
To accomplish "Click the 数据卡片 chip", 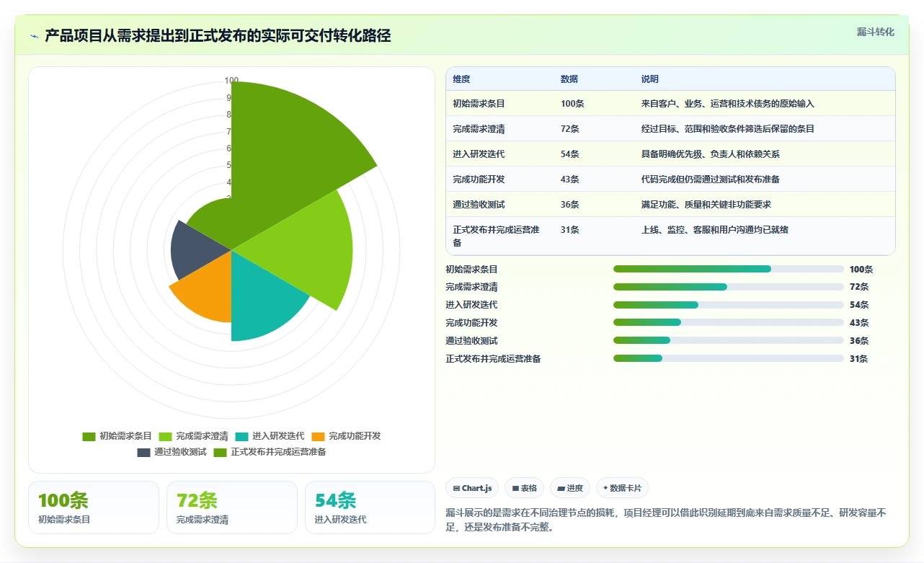I will click(622, 488).
